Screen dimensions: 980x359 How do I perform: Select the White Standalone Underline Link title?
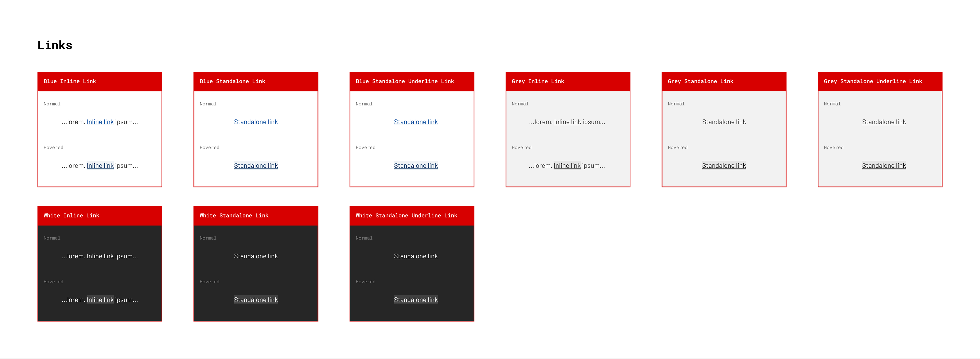[406, 216]
